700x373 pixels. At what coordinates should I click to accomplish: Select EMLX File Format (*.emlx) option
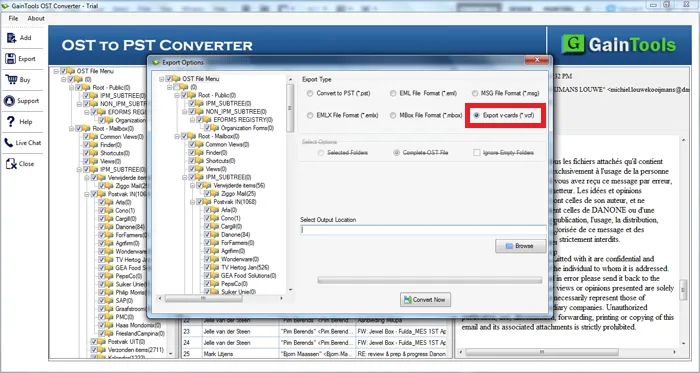[310, 115]
